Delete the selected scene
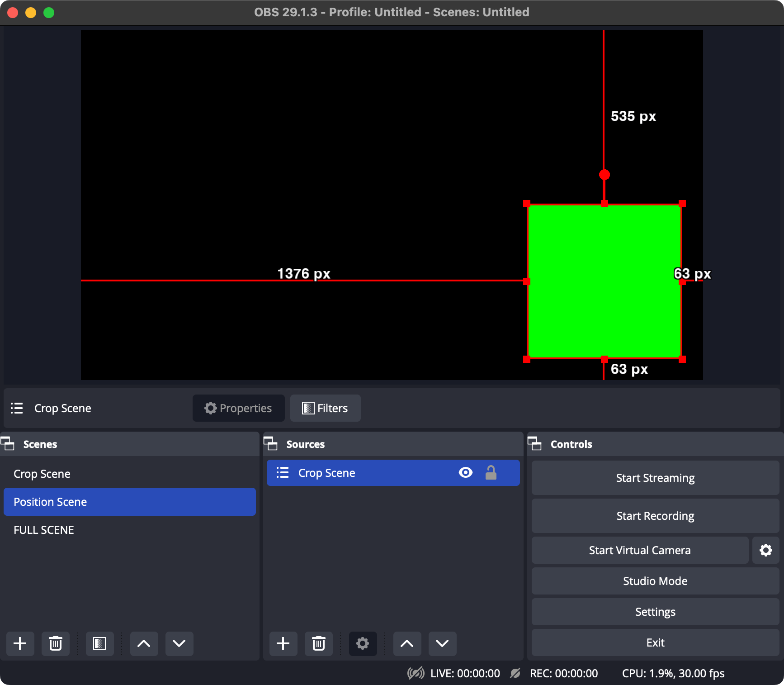 coord(55,643)
